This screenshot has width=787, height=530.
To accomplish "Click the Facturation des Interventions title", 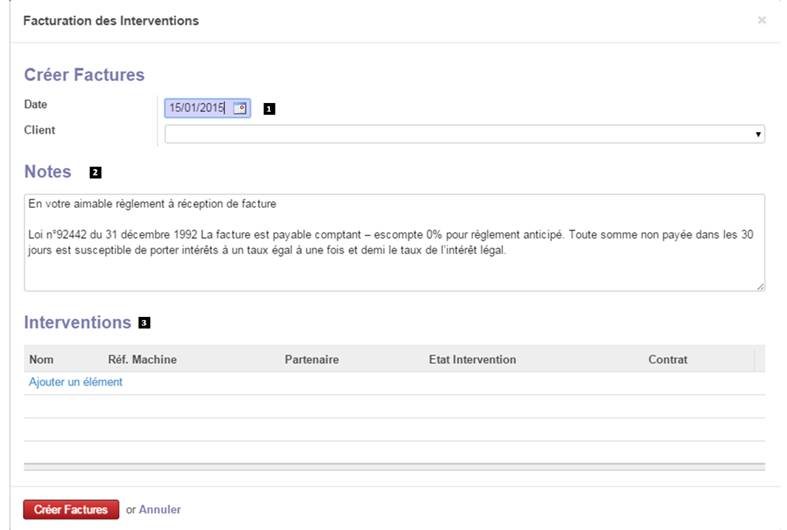I will [x=111, y=21].
